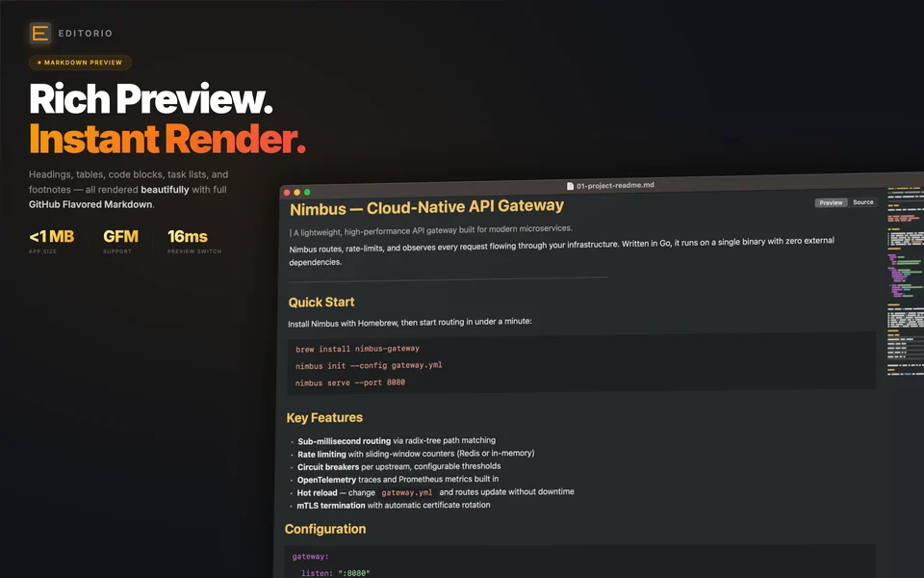Switch to the Source view
Image resolution: width=924 pixels, height=578 pixels.
pos(862,201)
